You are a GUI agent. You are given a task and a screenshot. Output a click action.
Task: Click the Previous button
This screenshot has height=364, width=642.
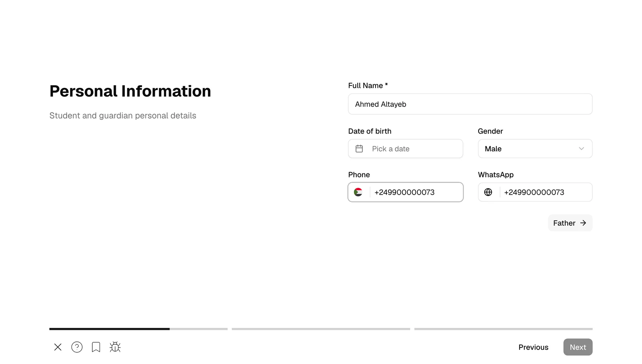pyautogui.click(x=533, y=347)
